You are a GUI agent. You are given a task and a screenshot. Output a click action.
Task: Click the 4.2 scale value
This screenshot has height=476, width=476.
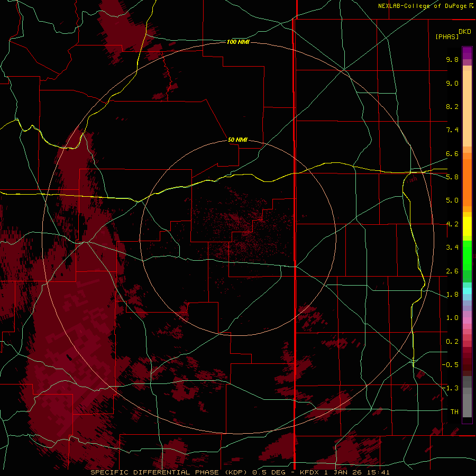pyautogui.click(x=452, y=224)
